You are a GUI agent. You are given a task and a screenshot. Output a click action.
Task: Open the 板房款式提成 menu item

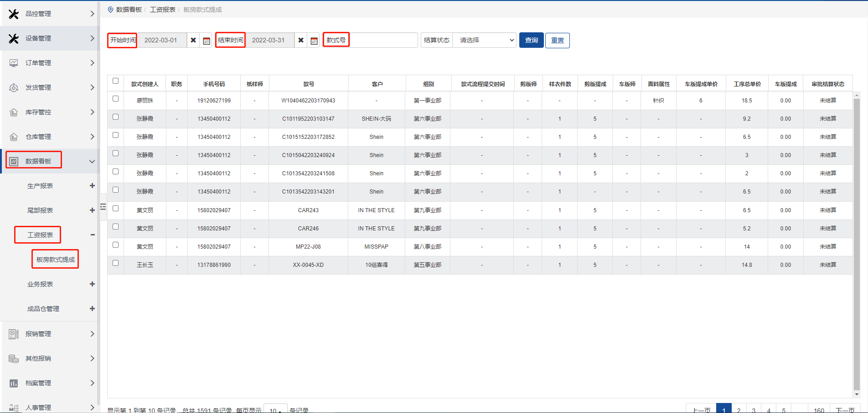click(x=56, y=260)
